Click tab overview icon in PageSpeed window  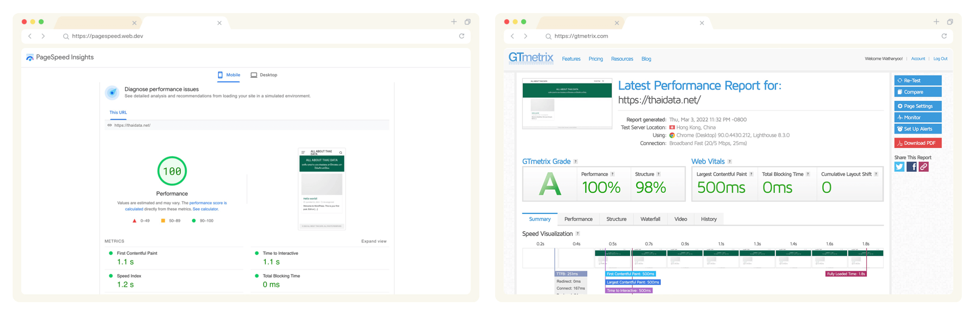(467, 22)
